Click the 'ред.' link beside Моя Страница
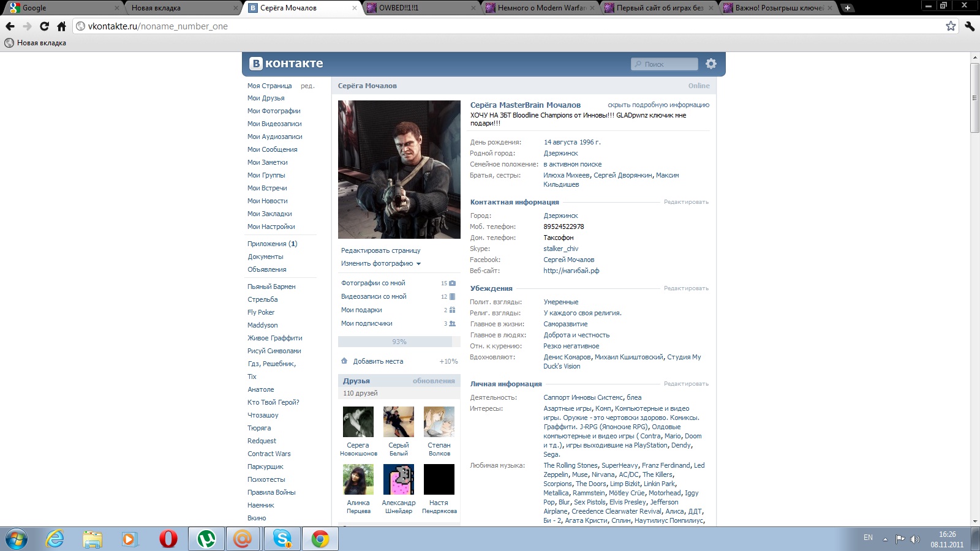Screen dimensions: 980x551 [x=307, y=86]
